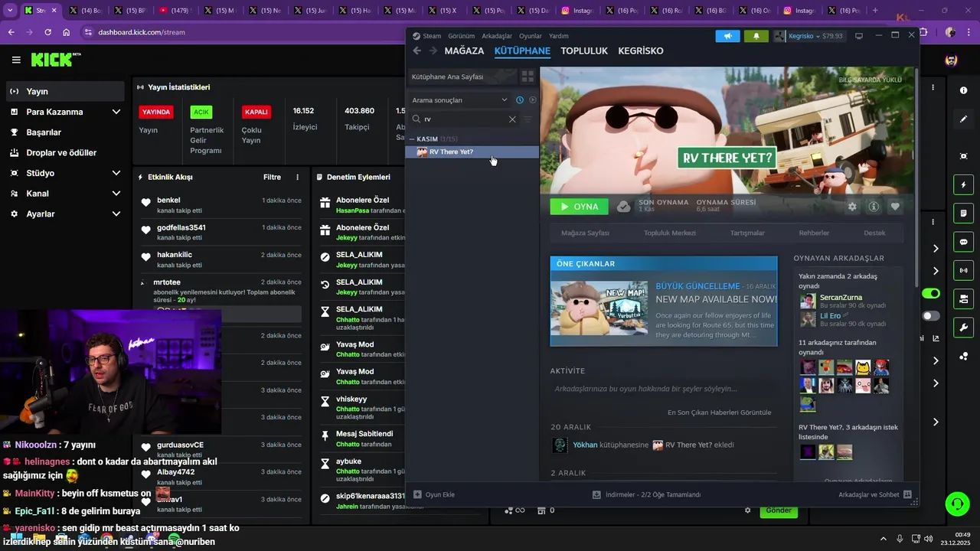This screenshot has width=980, height=551.
Task: Open Steam notifications bell
Action: click(756, 36)
